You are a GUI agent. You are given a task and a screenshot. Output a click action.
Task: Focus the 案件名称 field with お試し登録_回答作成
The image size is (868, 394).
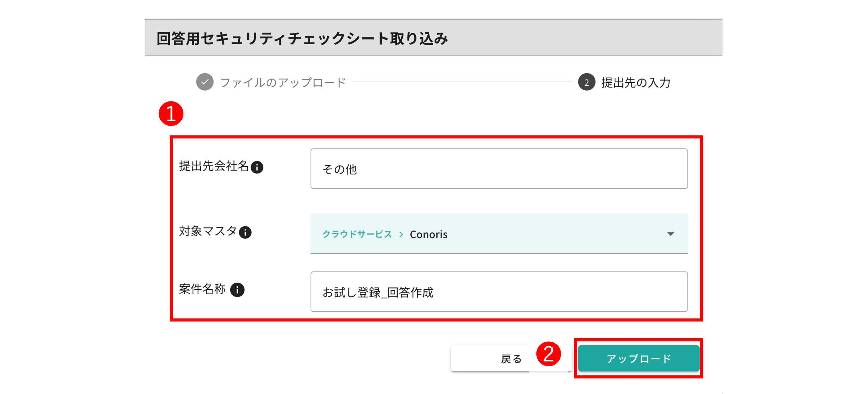[499, 292]
